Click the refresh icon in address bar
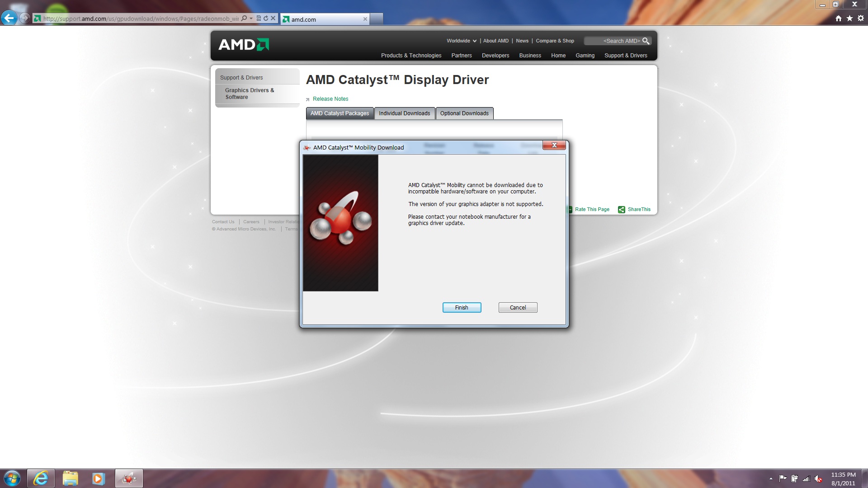The image size is (868, 488). pyautogui.click(x=266, y=19)
